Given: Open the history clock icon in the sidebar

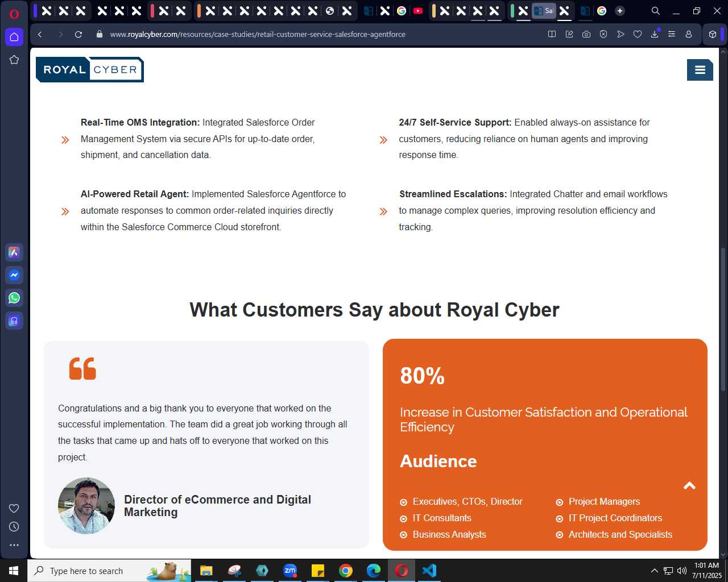Looking at the screenshot, I should pos(14,526).
